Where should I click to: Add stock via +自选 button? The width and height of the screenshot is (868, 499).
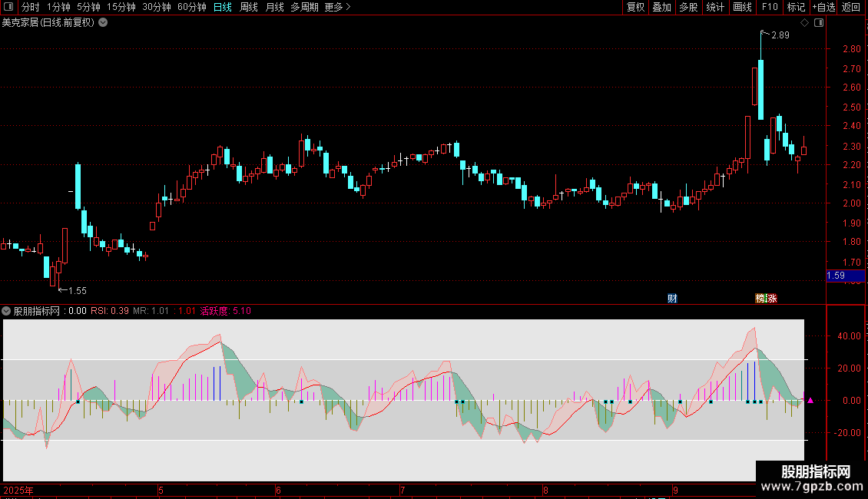click(x=823, y=7)
